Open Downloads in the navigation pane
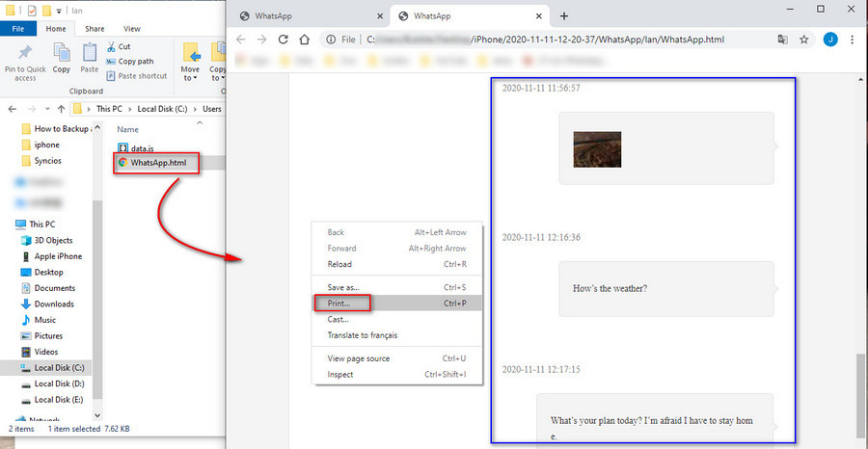868x449 pixels. tap(47, 304)
